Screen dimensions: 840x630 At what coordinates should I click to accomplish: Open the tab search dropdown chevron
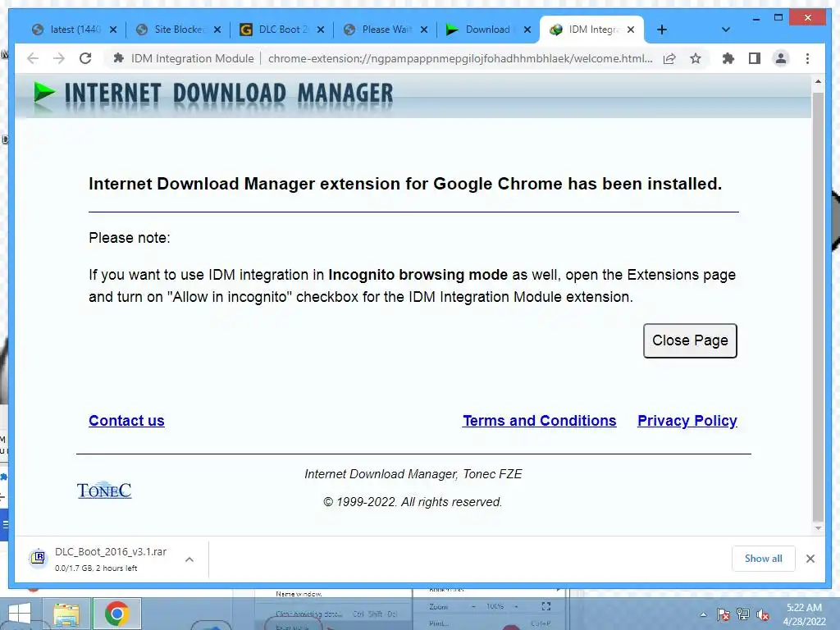pyautogui.click(x=725, y=30)
